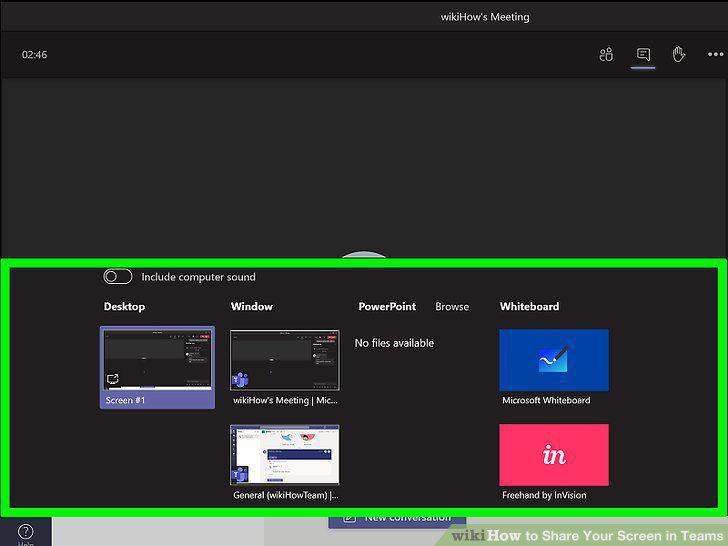Open Microsoft Whiteboard tile

coord(554,360)
